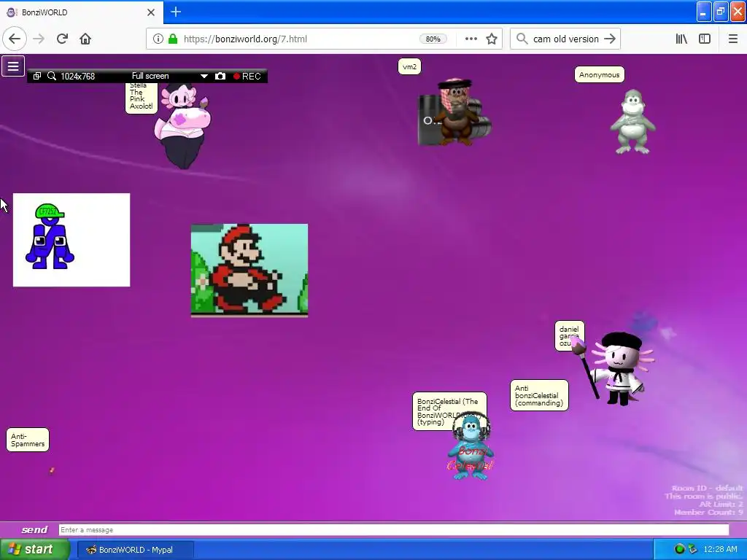Open the browser hamburger menu
Viewport: 747px width, 560px height.
[732, 39]
